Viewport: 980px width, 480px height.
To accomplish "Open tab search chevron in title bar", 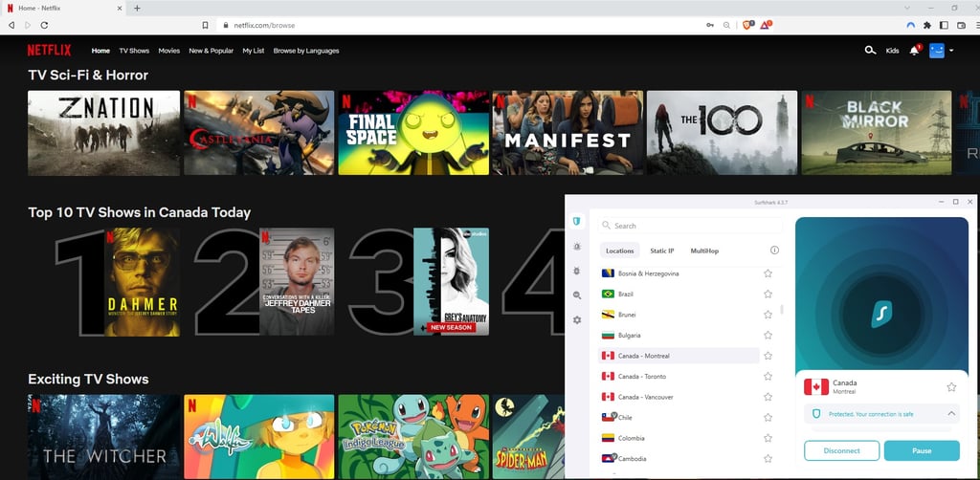I will point(907,8).
